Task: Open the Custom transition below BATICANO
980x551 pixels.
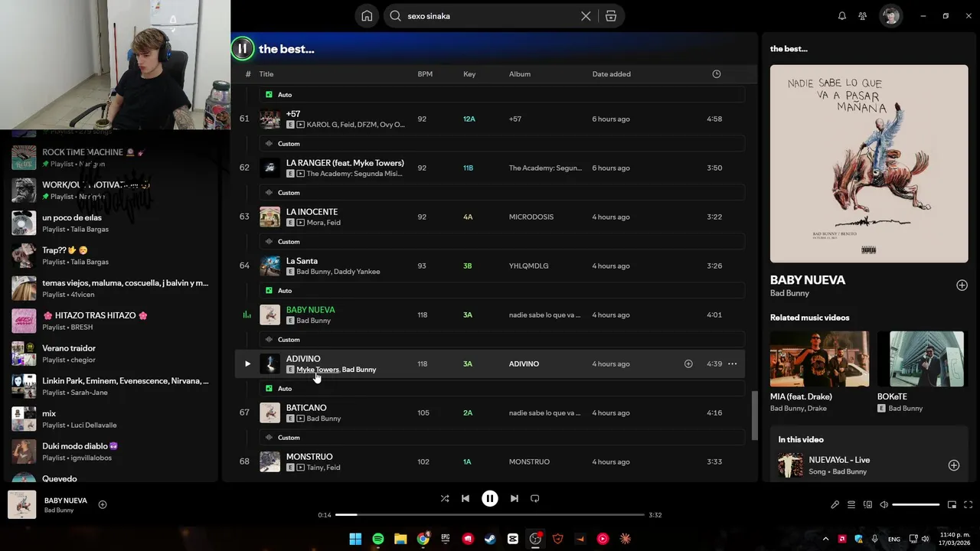Action: pos(501,438)
